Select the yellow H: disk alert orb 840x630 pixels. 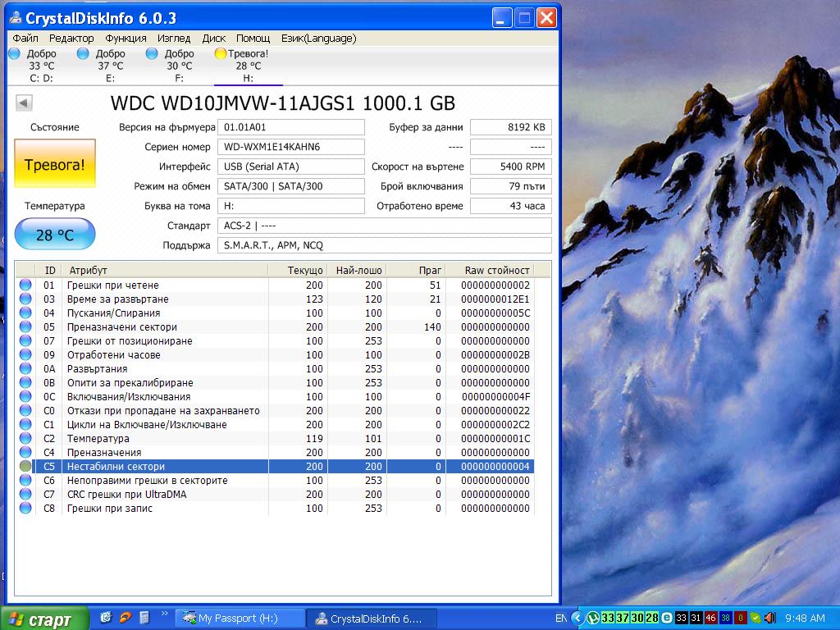click(220, 53)
